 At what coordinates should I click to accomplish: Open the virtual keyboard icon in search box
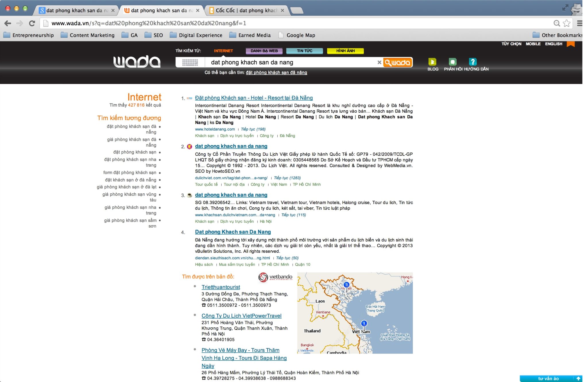point(190,62)
